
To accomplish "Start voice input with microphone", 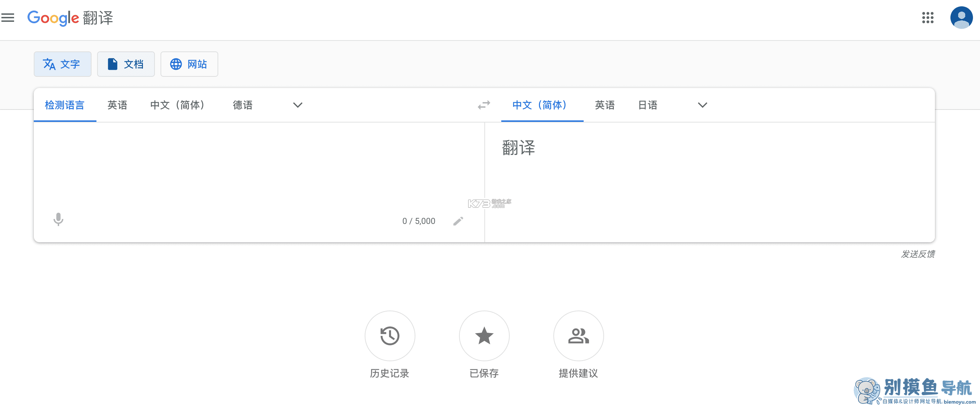I will click(x=58, y=219).
